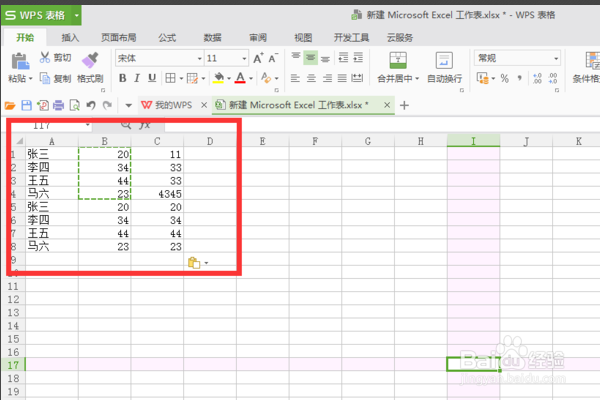Center text horizontally
Viewport: 600px width, 400px height.
point(311,78)
